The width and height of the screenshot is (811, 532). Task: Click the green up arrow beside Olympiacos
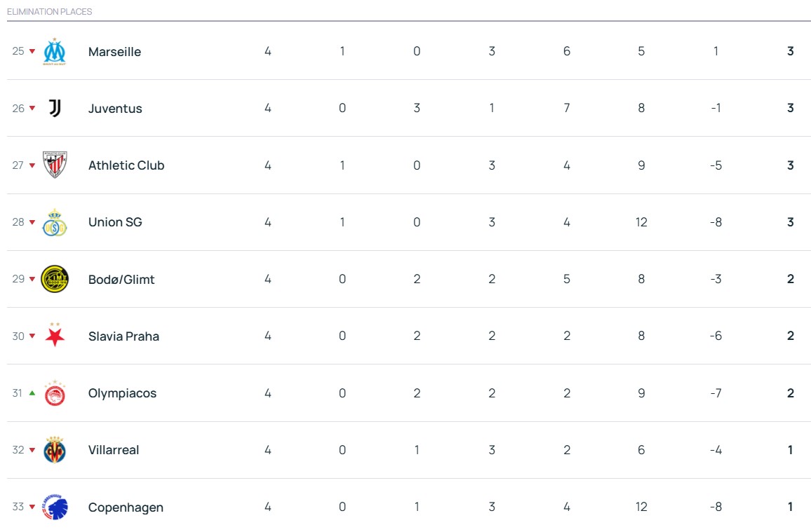(x=32, y=393)
